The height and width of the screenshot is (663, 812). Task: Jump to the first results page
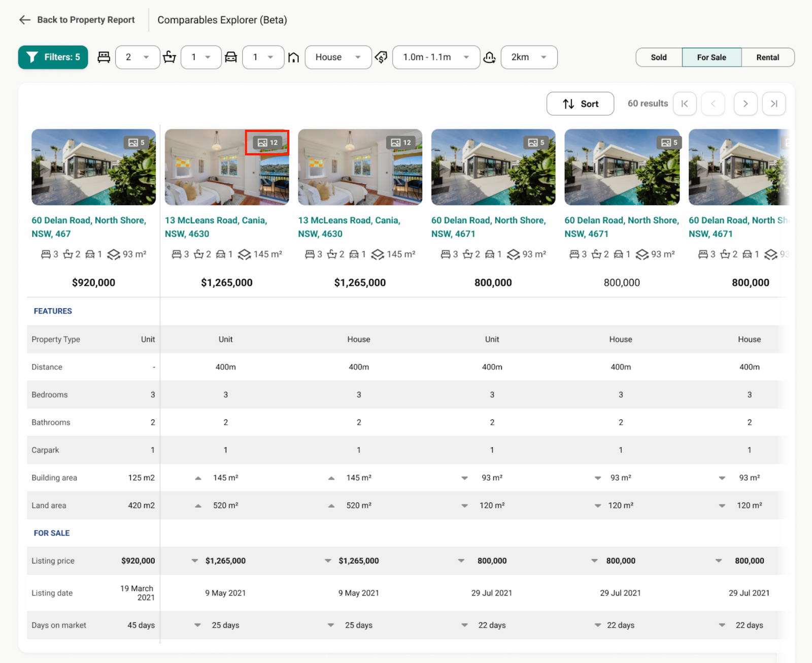(x=685, y=104)
